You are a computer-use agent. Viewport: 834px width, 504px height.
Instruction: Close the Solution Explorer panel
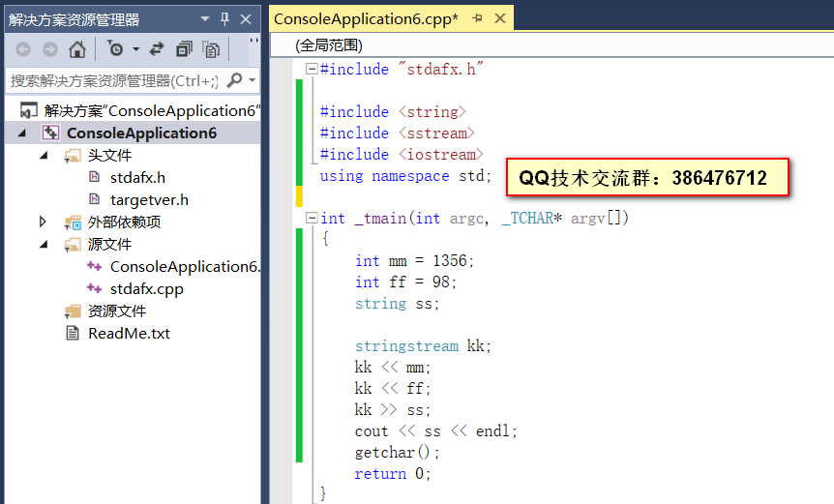point(246,19)
